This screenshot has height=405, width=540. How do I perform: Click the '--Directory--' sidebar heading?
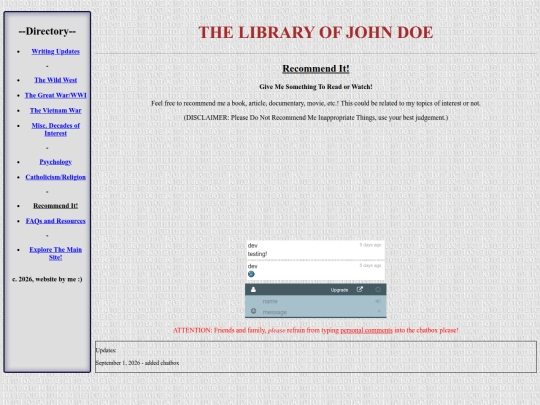point(47,31)
